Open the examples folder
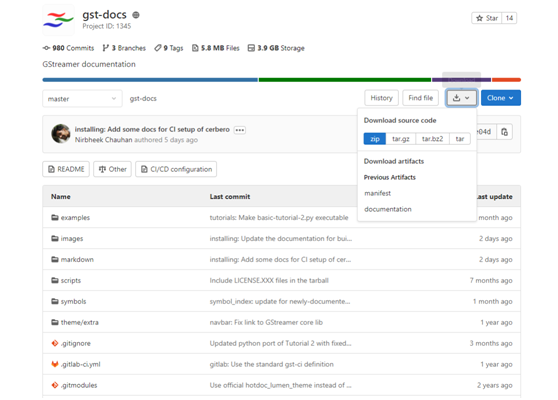Image resolution: width=558 pixels, height=400 pixels. point(75,217)
